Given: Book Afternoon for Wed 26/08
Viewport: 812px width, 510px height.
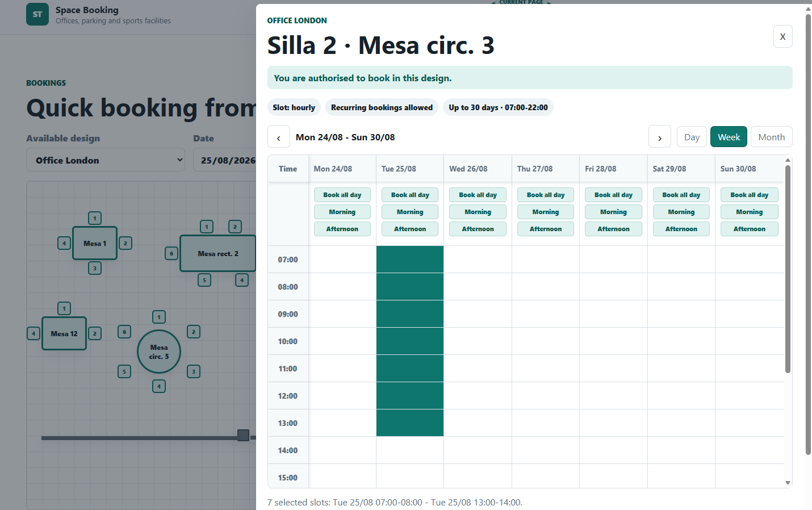Looking at the screenshot, I should click(478, 229).
